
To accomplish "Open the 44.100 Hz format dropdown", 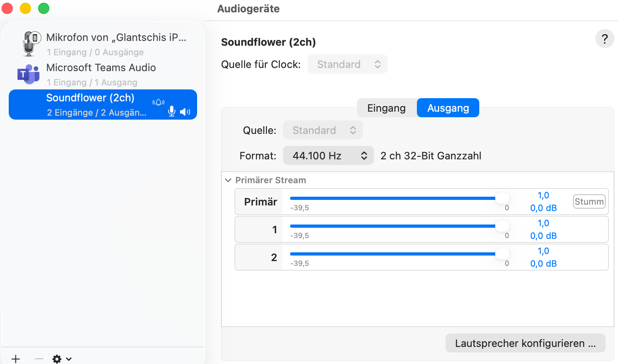I will click(x=328, y=156).
